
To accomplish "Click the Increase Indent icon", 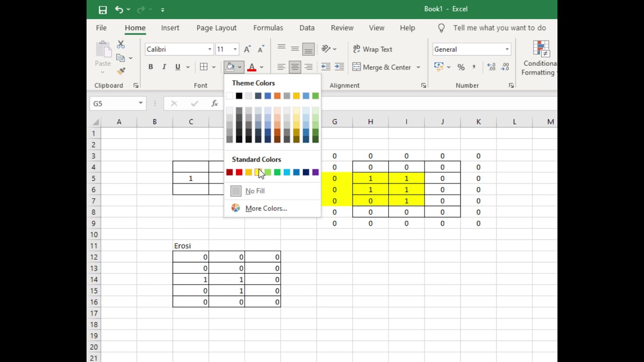I will click(340, 67).
